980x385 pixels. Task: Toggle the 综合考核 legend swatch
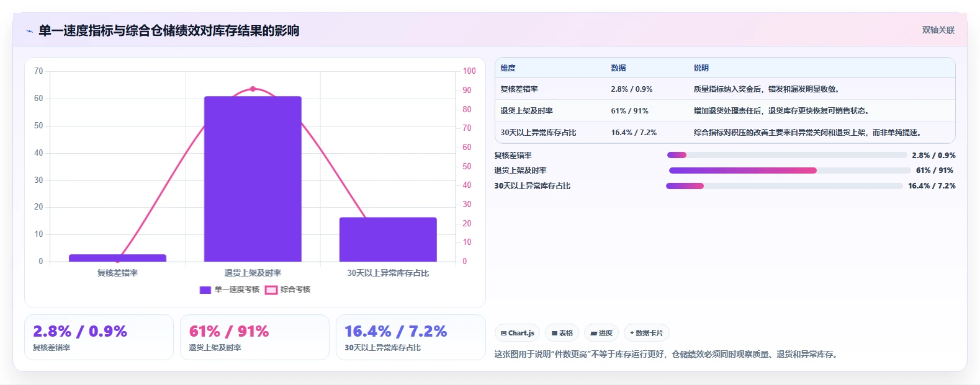[271, 290]
